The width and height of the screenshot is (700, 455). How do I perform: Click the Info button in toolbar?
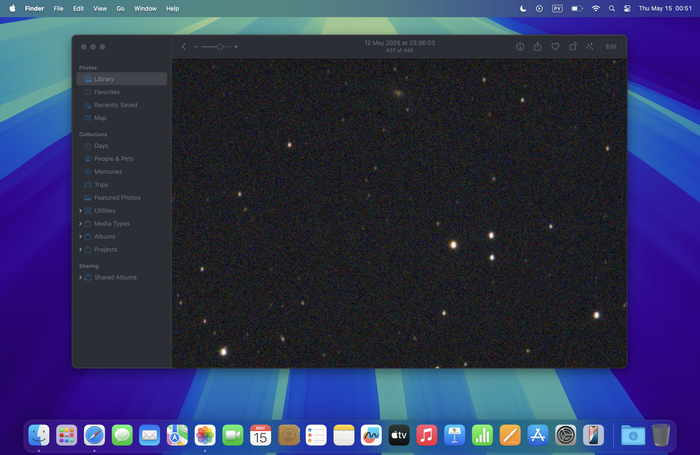[520, 46]
